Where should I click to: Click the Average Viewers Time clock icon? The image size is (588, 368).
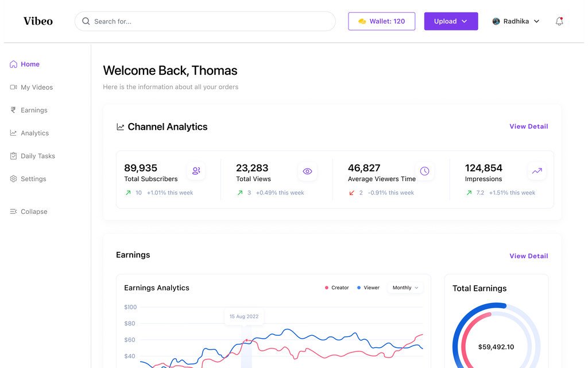(424, 171)
